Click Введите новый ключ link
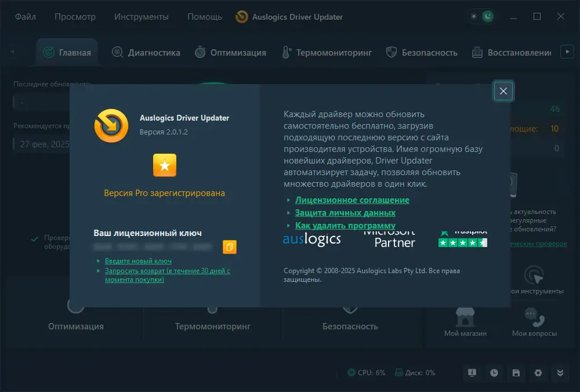Screen dimensions: 580x392 pyautogui.click(x=138, y=261)
